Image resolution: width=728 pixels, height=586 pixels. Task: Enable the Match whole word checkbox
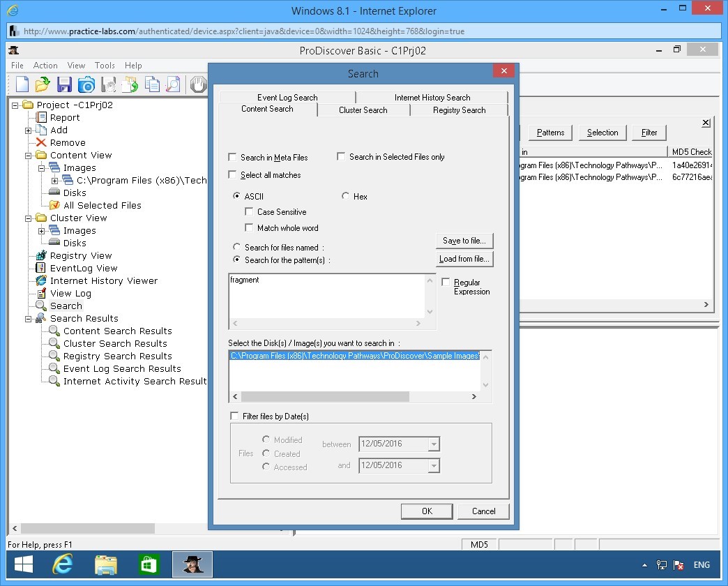click(249, 227)
